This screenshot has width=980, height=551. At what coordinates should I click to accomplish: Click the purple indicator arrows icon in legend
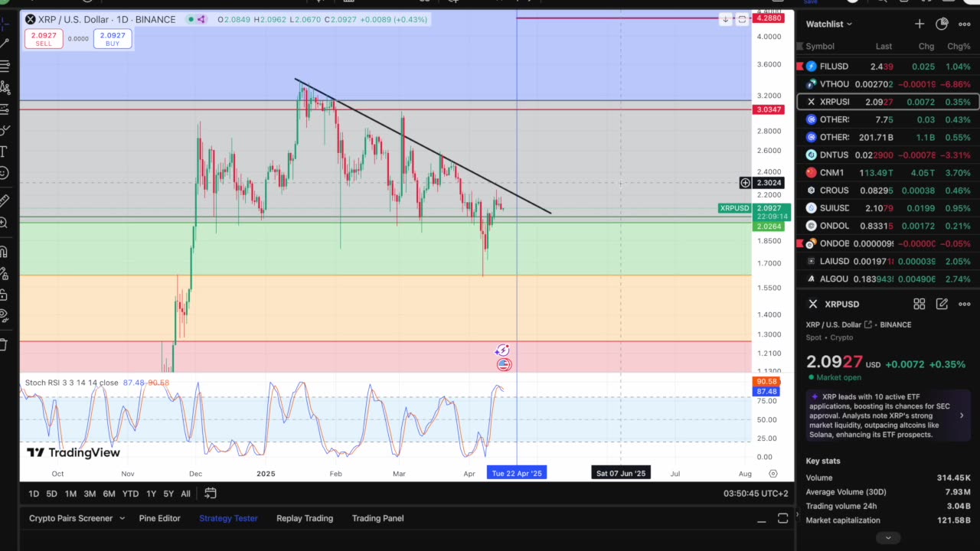201,19
